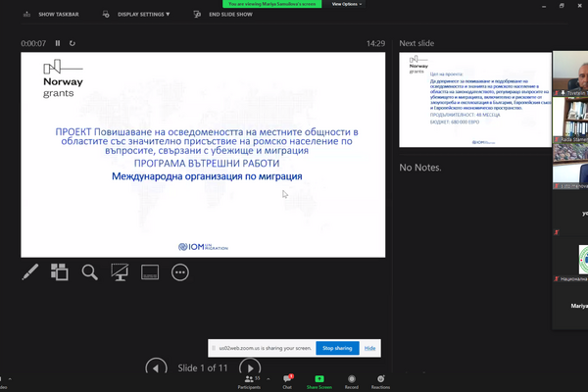
Task: Toggle subtitles icon under the slide
Action: click(150, 272)
